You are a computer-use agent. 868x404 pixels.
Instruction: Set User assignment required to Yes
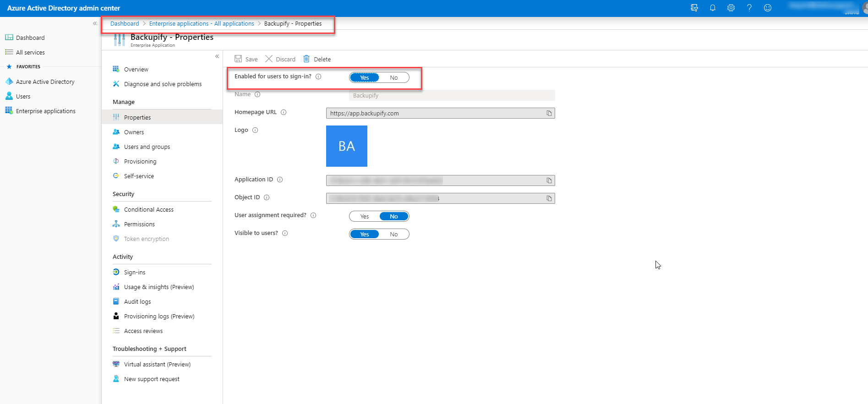pos(365,216)
